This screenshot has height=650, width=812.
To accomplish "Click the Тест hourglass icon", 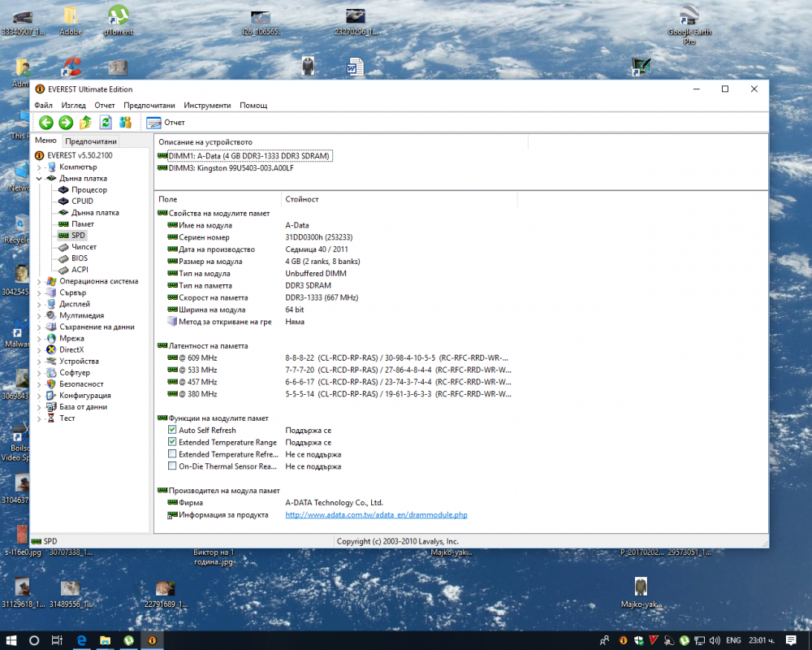I will click(50, 418).
